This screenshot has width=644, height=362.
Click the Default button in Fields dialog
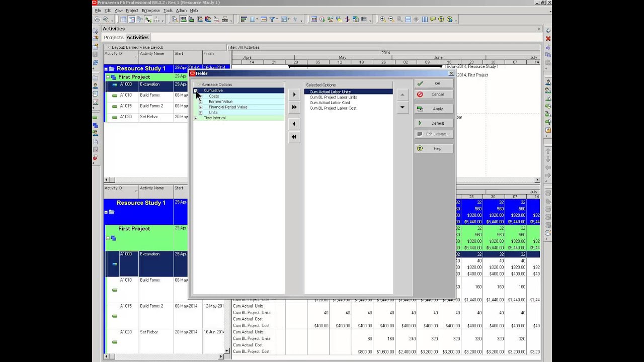click(434, 123)
